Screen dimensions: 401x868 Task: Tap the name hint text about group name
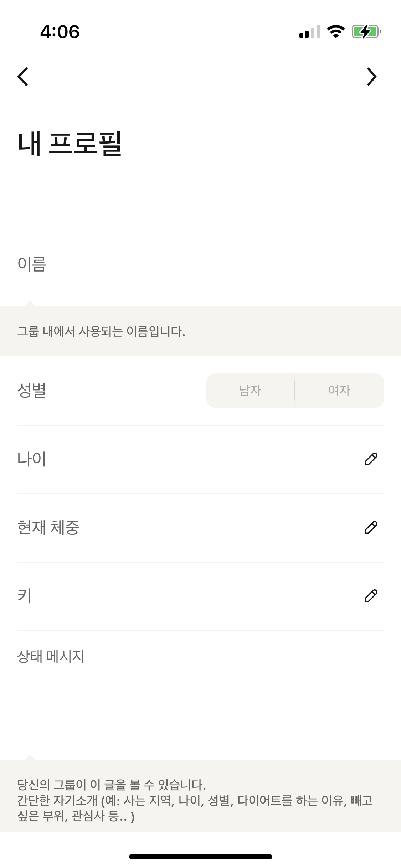coord(101,332)
